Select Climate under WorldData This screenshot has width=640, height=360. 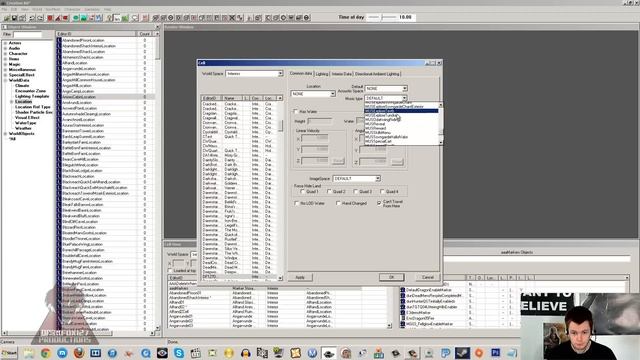(22, 86)
